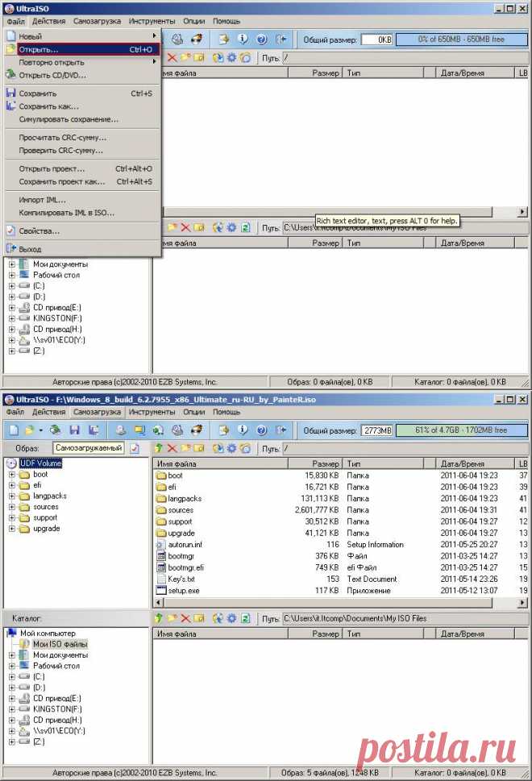Image resolution: width=532 pixels, height=781 pixels.
Task: Click New image icon in ISO window toolbar
Action: (x=14, y=430)
